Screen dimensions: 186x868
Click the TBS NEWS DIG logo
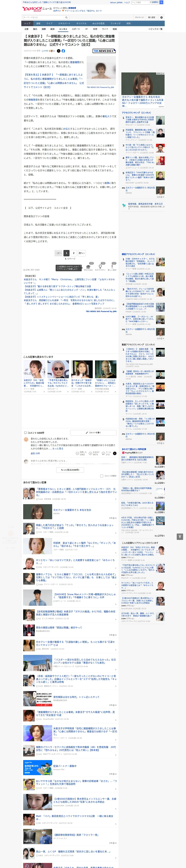pyautogui.click(x=104, y=51)
